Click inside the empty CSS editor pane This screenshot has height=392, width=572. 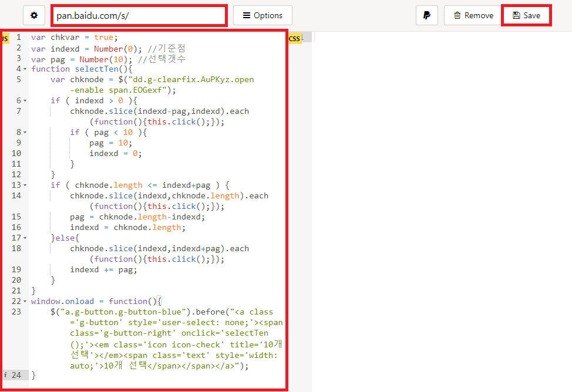click(442, 211)
